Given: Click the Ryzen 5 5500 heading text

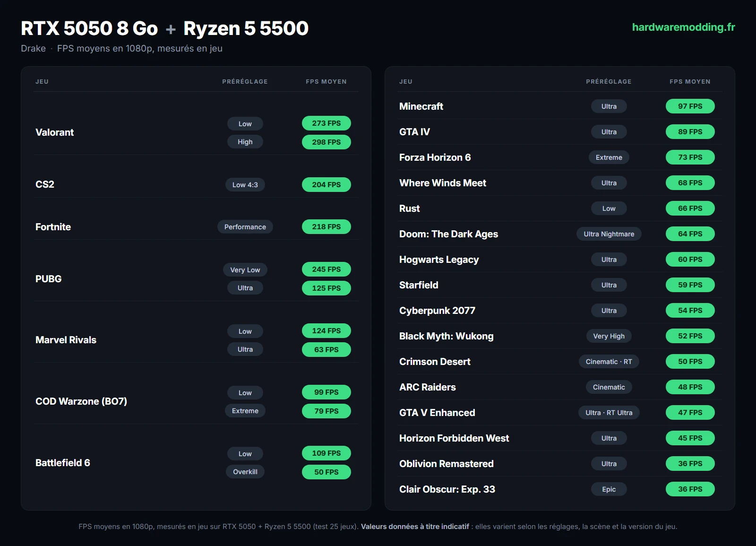Looking at the screenshot, I should point(246,28).
